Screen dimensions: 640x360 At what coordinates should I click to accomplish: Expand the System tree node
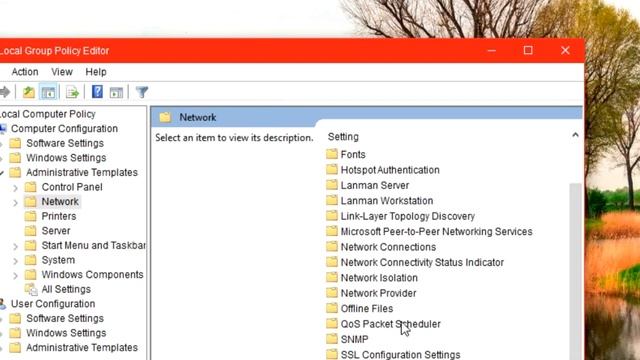coord(16,261)
